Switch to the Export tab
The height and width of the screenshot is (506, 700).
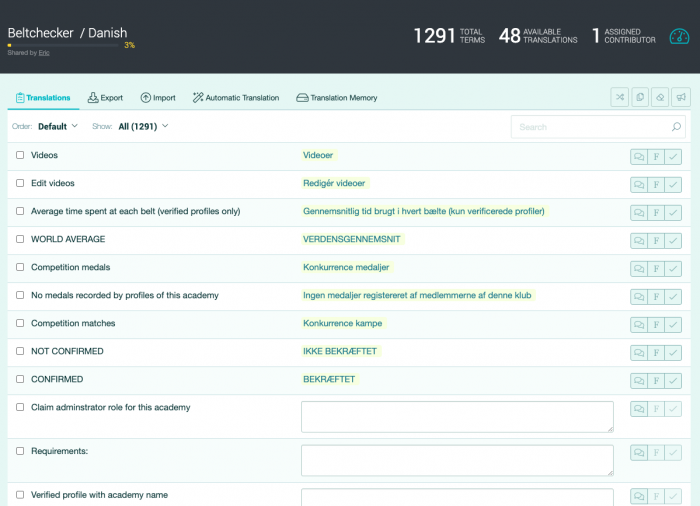pyautogui.click(x=105, y=98)
